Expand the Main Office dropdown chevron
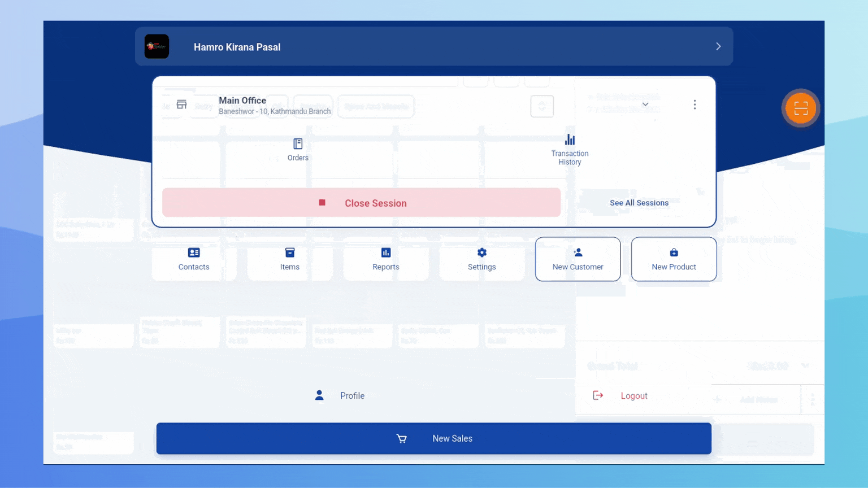 [645, 104]
